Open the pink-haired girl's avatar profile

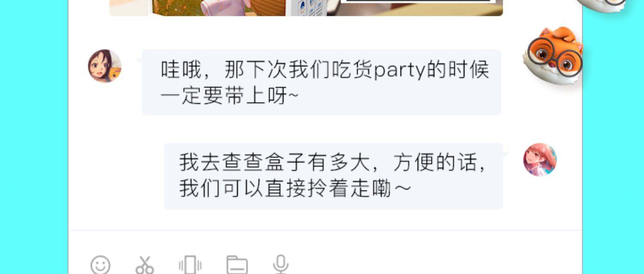(x=540, y=160)
